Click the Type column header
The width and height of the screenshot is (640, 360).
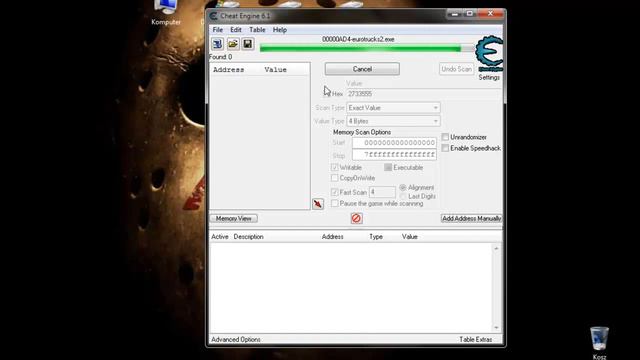point(376,237)
